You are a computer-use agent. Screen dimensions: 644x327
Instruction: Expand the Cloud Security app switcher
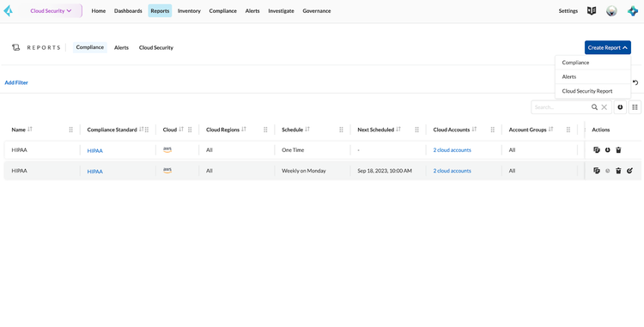pyautogui.click(x=51, y=11)
